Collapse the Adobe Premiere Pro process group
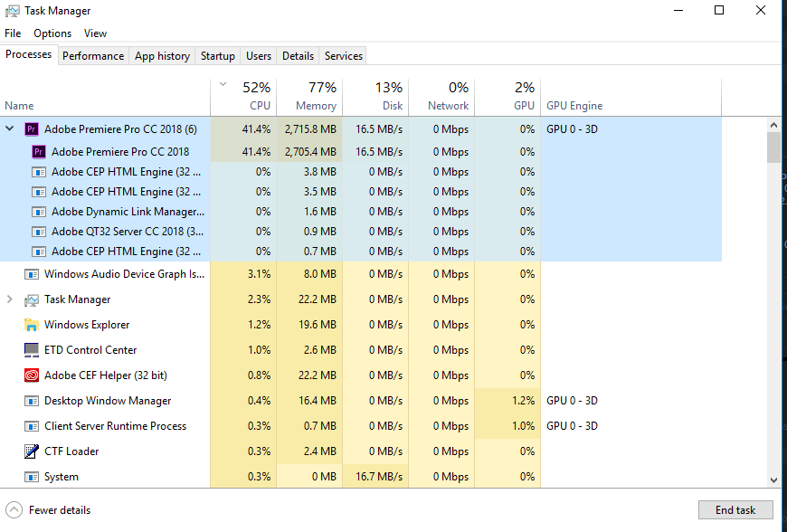Image resolution: width=787 pixels, height=532 pixels. 11,129
